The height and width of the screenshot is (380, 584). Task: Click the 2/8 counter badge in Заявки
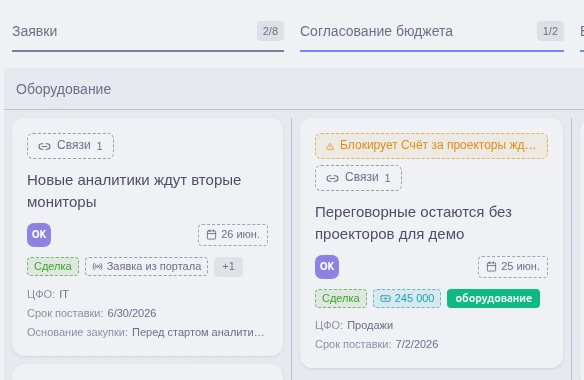click(x=270, y=31)
